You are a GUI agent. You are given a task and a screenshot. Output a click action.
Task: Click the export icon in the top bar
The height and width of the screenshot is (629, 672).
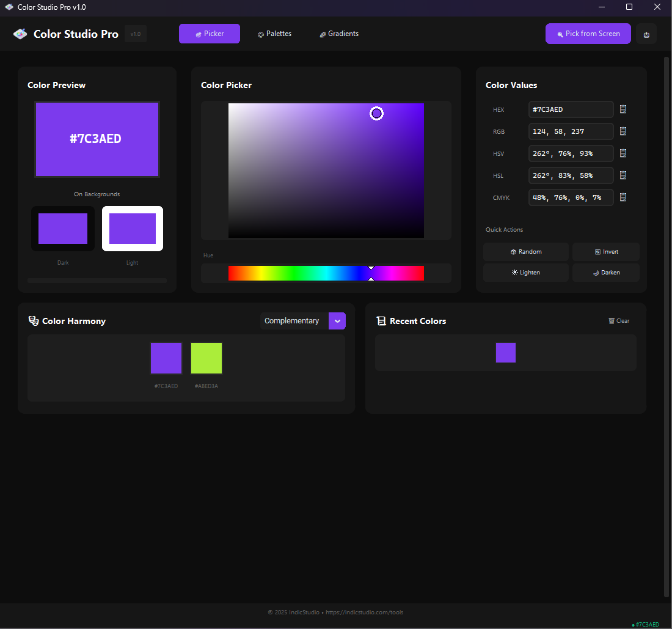point(646,34)
